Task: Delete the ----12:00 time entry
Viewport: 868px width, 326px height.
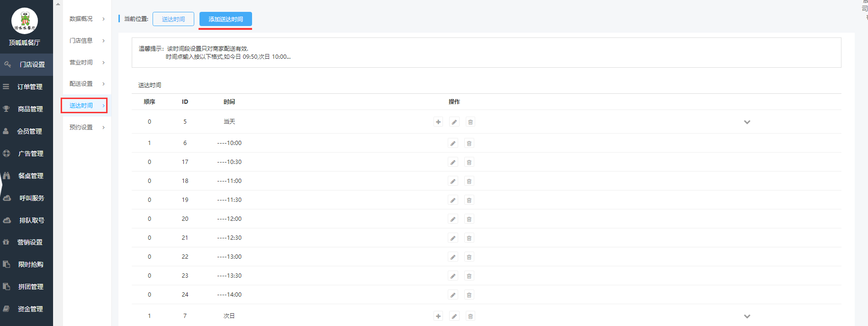Action: [x=469, y=219]
